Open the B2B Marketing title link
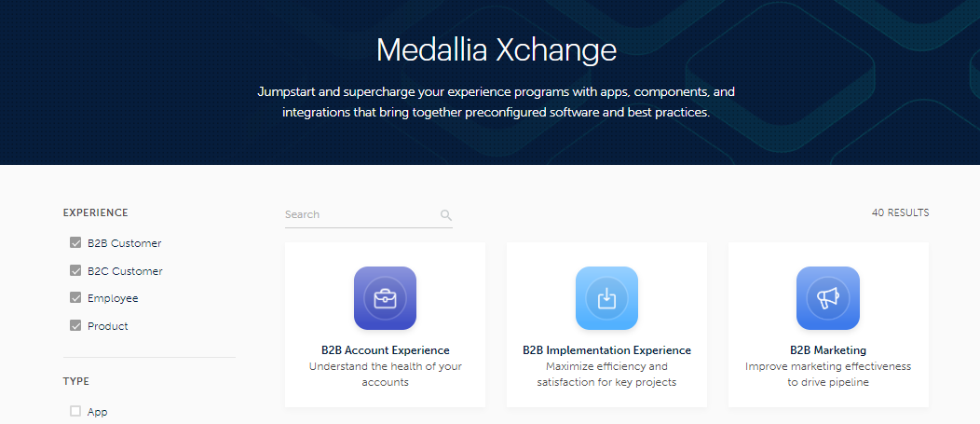The image size is (980, 424). (x=828, y=350)
